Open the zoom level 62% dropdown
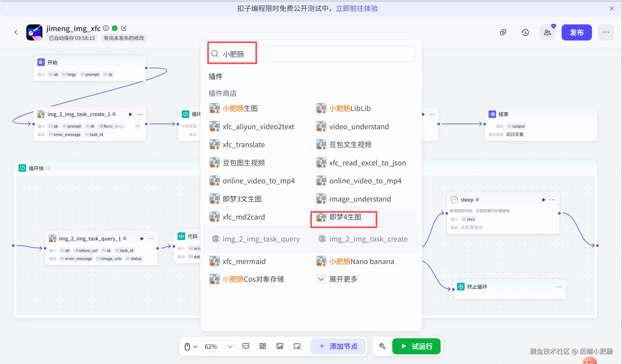Screen dimensions: 622x364 tap(219, 346)
